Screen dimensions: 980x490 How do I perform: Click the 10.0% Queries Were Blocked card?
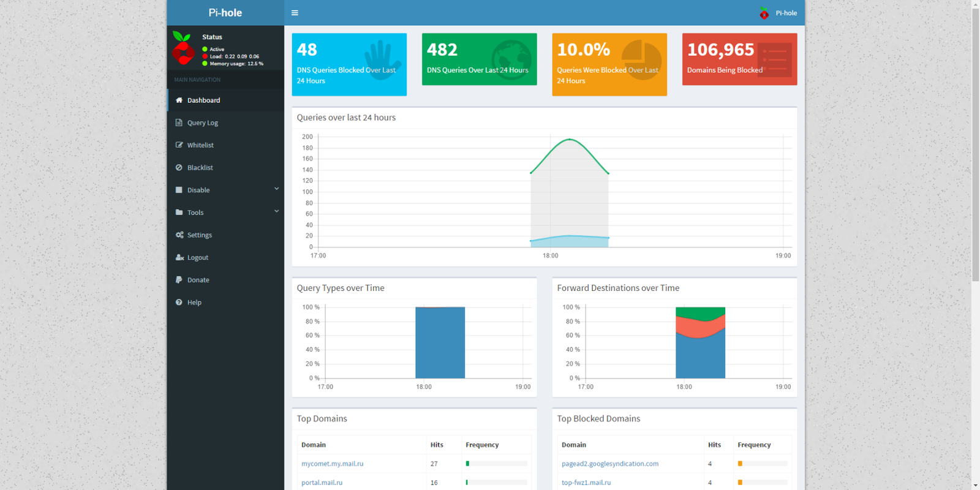[609, 64]
